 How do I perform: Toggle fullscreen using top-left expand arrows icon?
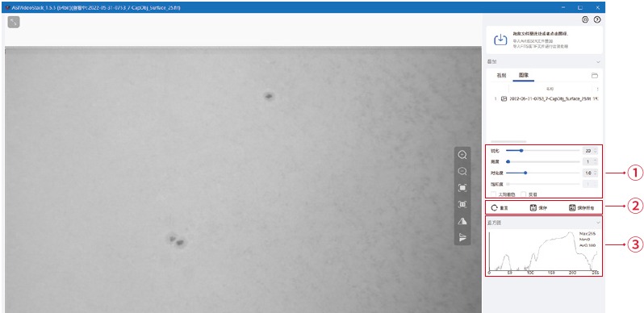[14, 22]
